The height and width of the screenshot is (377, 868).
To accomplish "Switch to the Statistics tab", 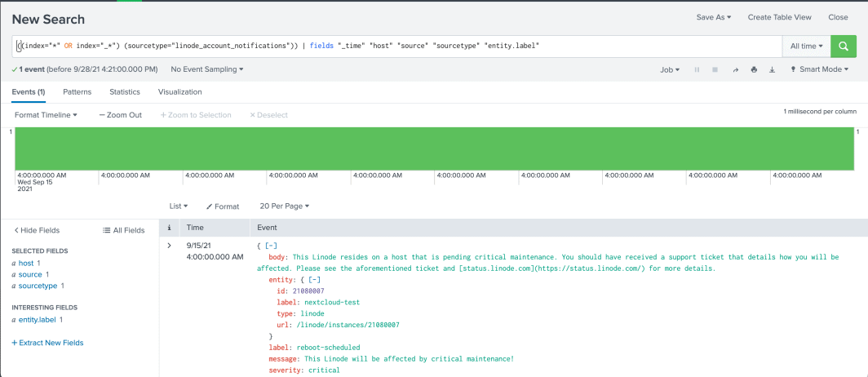I will point(125,92).
